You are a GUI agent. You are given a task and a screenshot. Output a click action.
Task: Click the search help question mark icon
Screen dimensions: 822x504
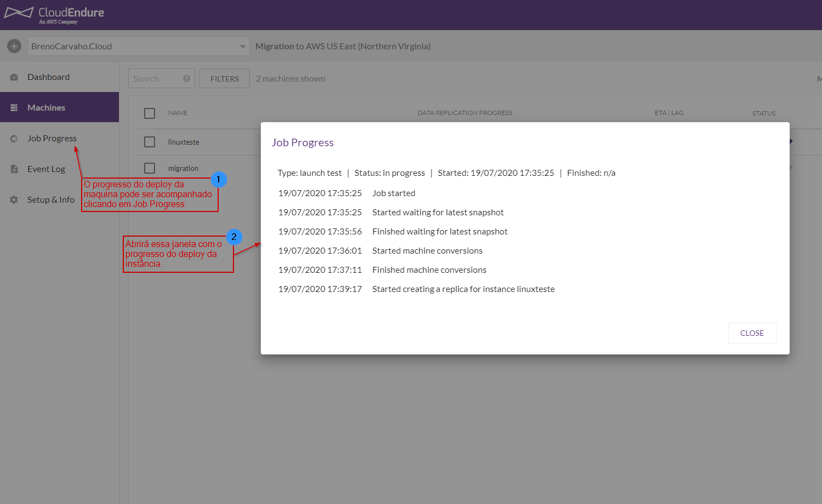(186, 79)
